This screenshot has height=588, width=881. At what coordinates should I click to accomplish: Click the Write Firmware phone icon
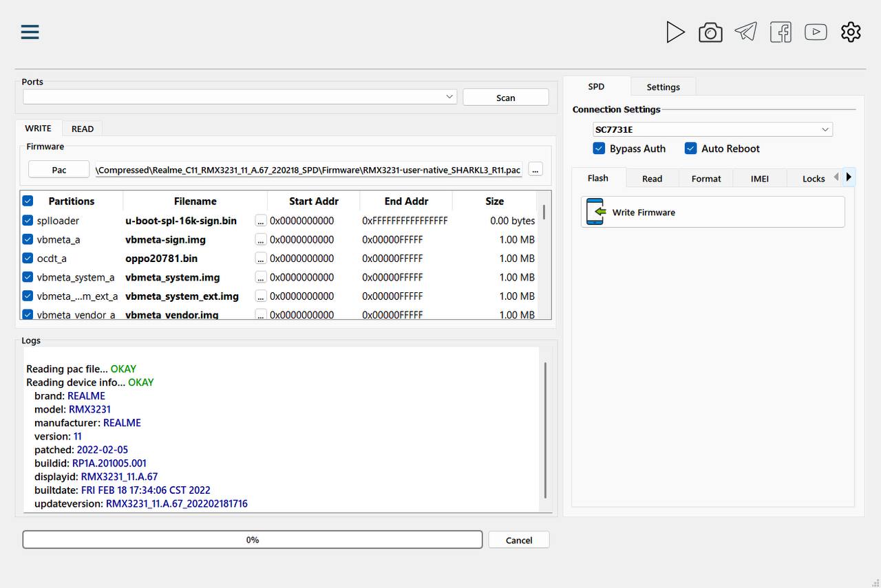[595, 212]
